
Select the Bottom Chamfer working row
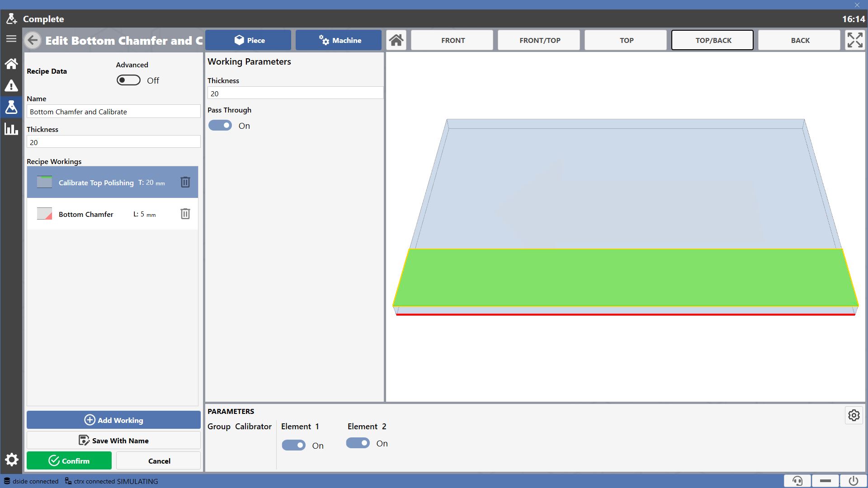(x=113, y=214)
